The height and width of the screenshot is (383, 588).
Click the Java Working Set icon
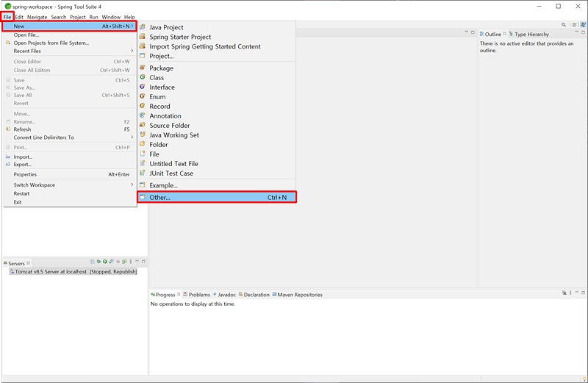point(143,135)
